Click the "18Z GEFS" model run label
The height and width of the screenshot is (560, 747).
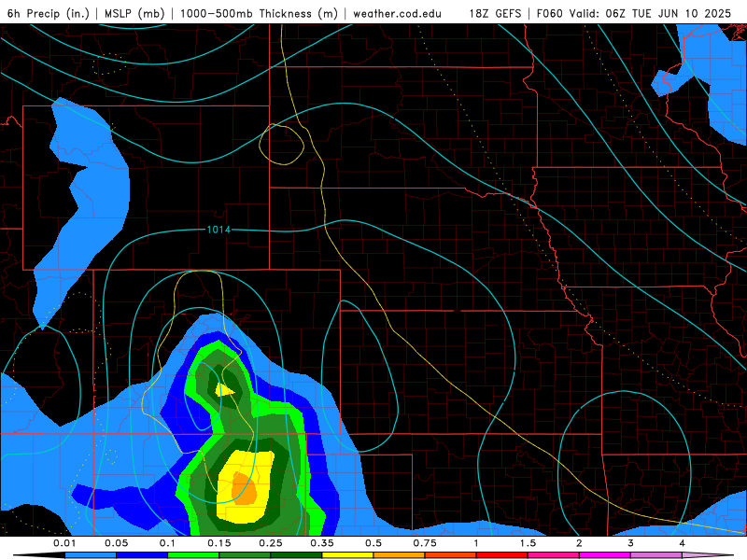pos(495,13)
